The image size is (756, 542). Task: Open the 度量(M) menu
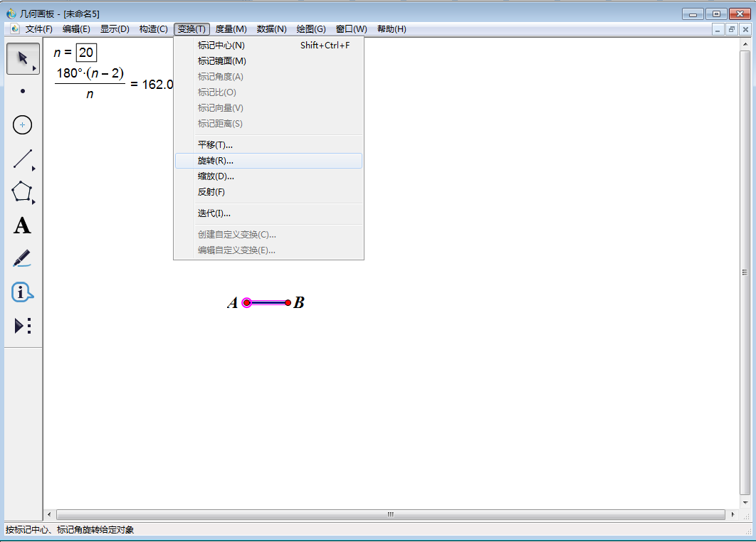(231, 29)
